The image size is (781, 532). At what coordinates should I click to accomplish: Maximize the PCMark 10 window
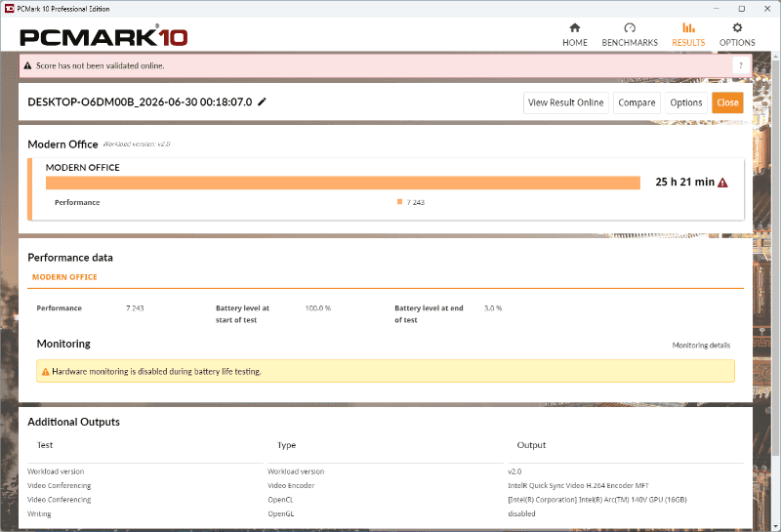(x=742, y=9)
